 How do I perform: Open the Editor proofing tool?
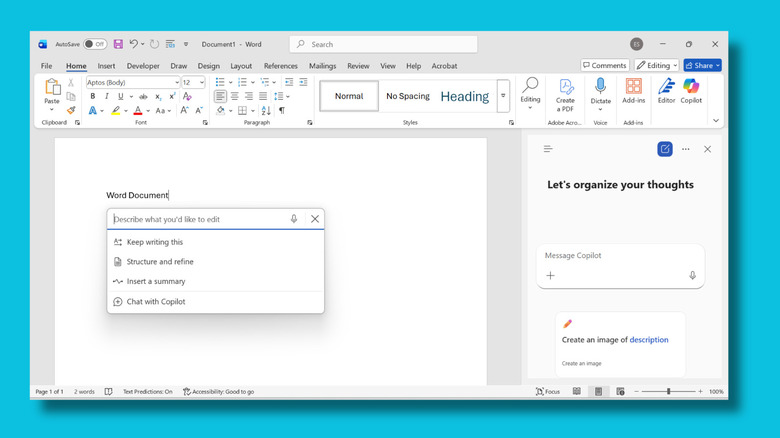point(666,91)
